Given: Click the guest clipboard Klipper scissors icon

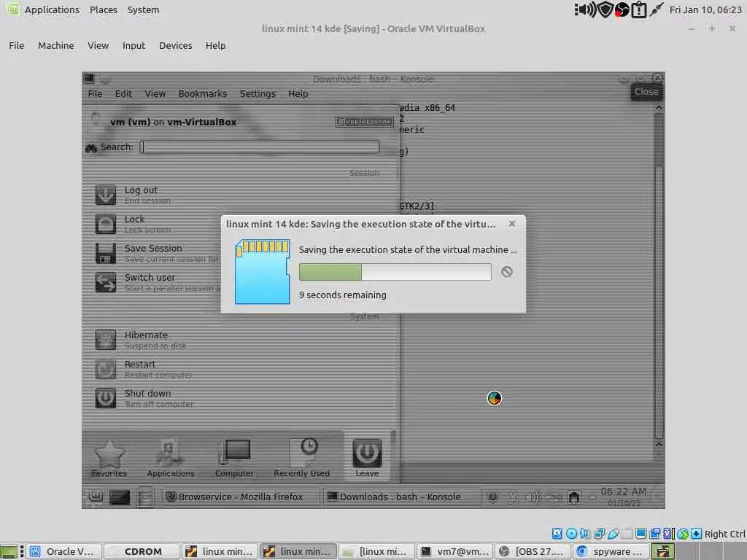Looking at the screenshot, I should pyautogui.click(x=513, y=497).
